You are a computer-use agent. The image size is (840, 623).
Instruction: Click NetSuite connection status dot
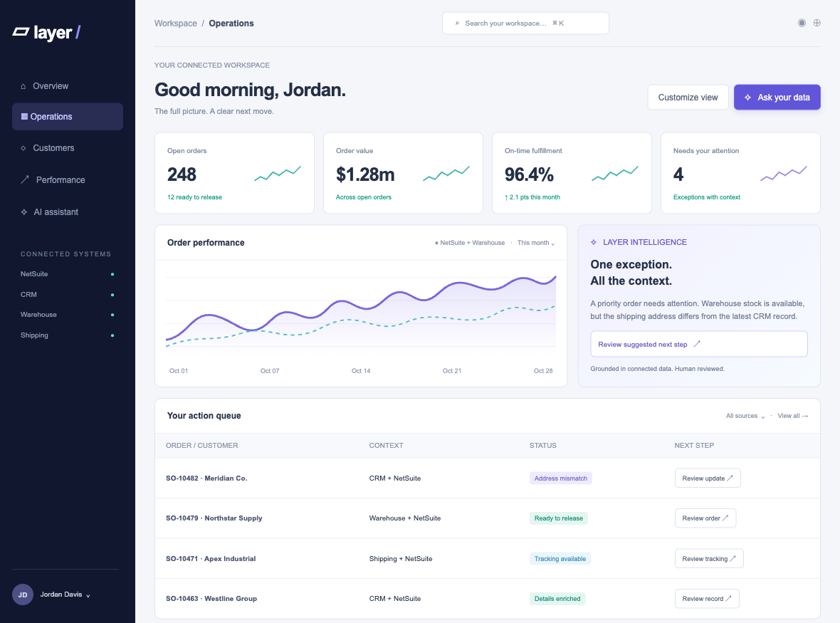point(112,274)
